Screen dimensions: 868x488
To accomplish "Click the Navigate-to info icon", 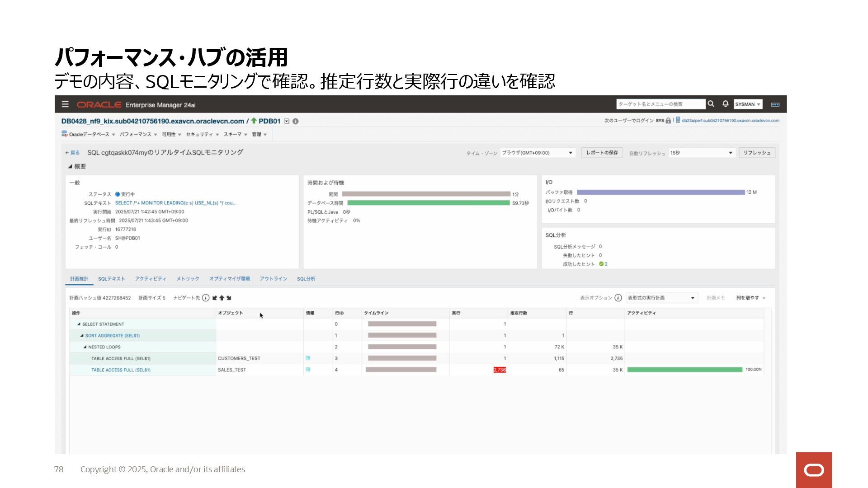I will [206, 298].
